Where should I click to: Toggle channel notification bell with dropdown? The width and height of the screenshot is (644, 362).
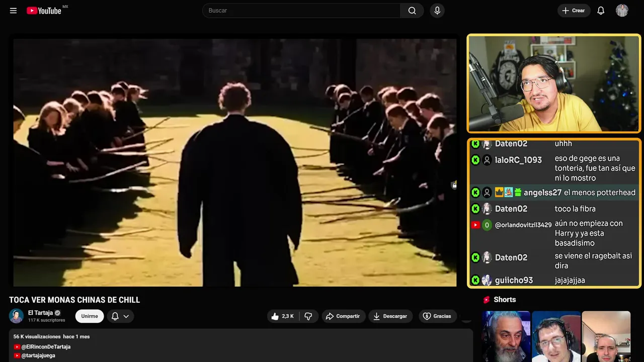120,316
